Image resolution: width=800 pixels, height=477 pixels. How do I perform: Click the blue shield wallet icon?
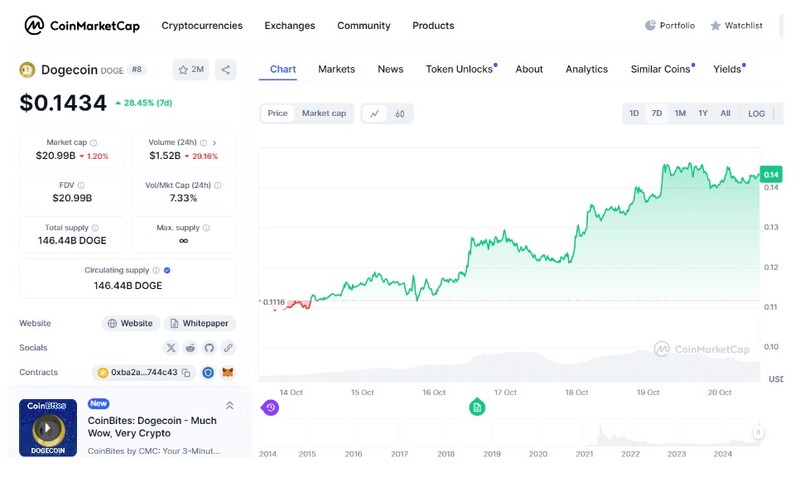[x=208, y=373]
